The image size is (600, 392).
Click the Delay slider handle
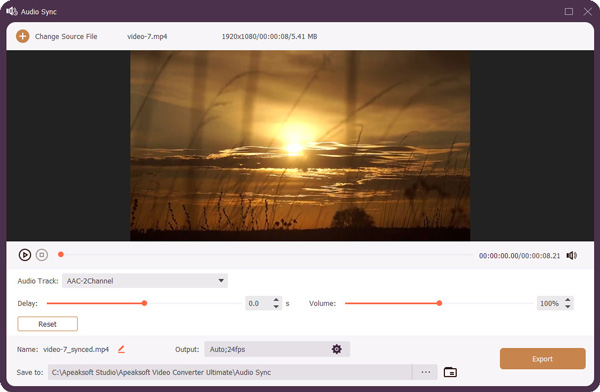[144, 303]
